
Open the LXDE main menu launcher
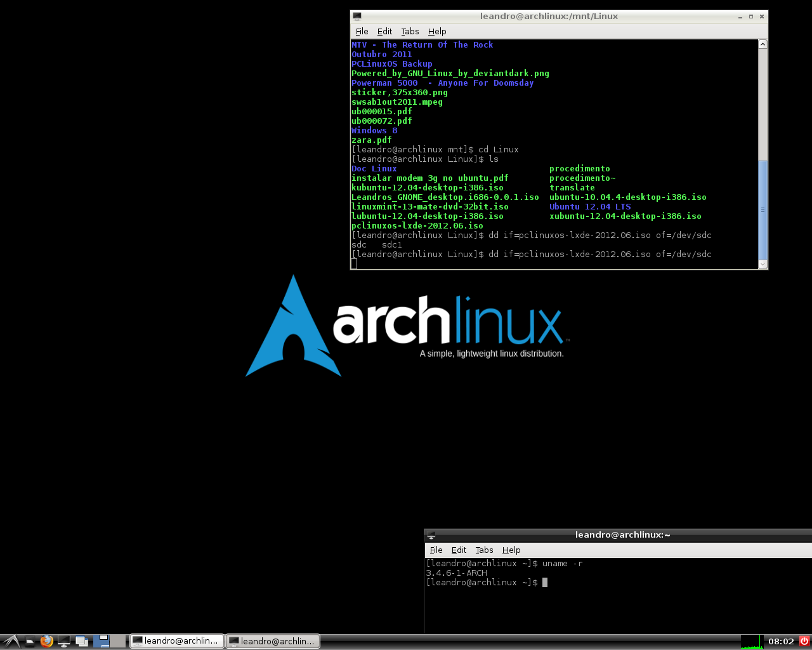(11, 641)
